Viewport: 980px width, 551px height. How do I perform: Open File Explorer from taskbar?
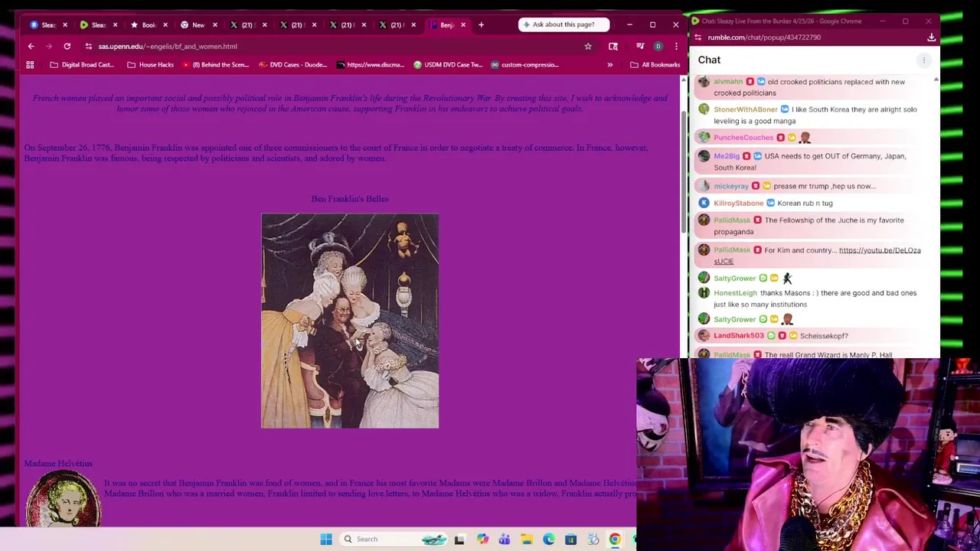pos(527,539)
